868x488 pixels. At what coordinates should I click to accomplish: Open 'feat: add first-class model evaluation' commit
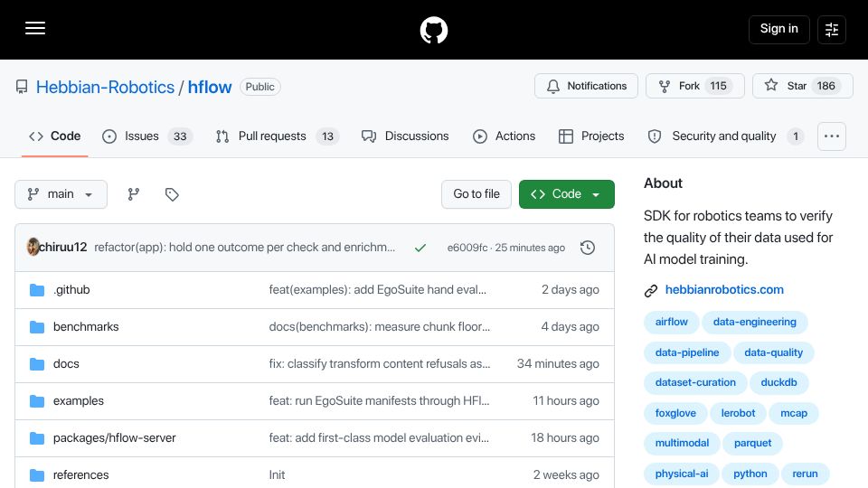pos(379,438)
